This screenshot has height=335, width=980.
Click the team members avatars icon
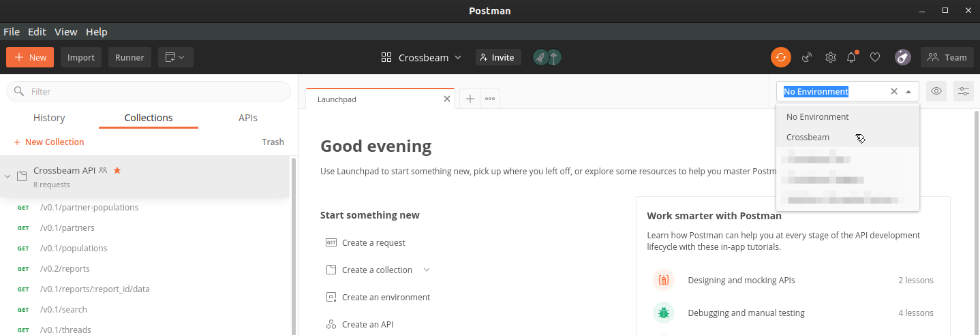tap(547, 57)
